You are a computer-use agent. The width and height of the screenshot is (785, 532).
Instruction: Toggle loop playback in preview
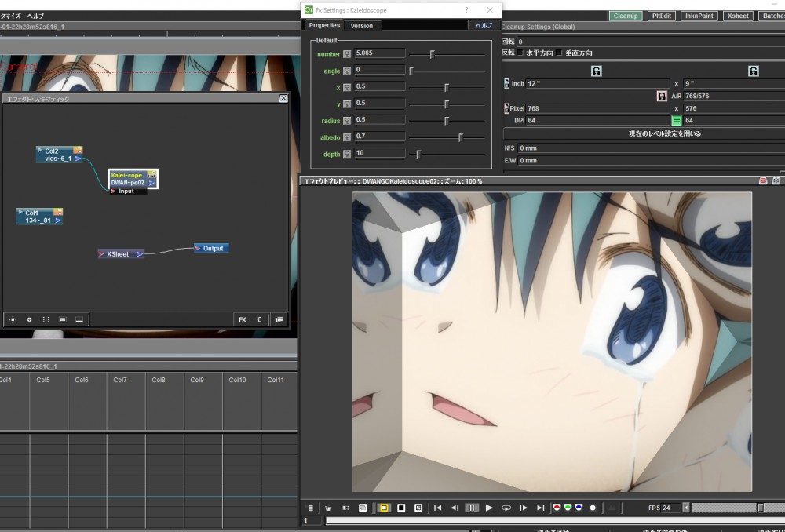click(506, 508)
